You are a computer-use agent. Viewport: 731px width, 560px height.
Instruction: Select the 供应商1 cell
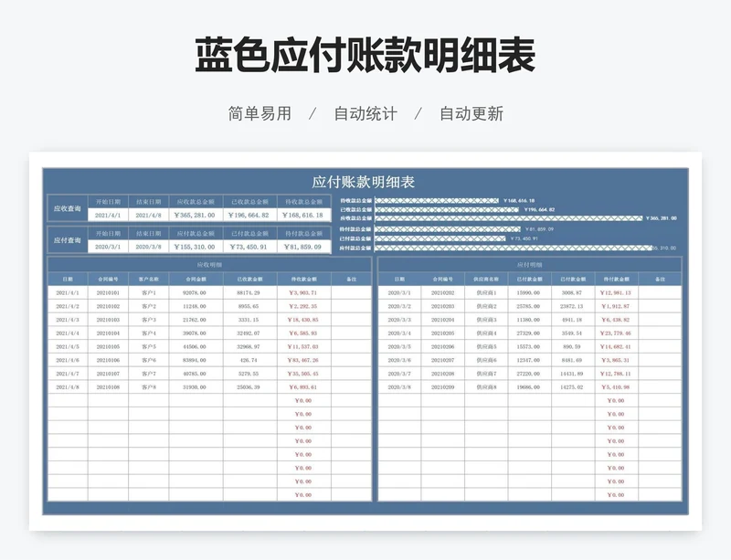486,293
